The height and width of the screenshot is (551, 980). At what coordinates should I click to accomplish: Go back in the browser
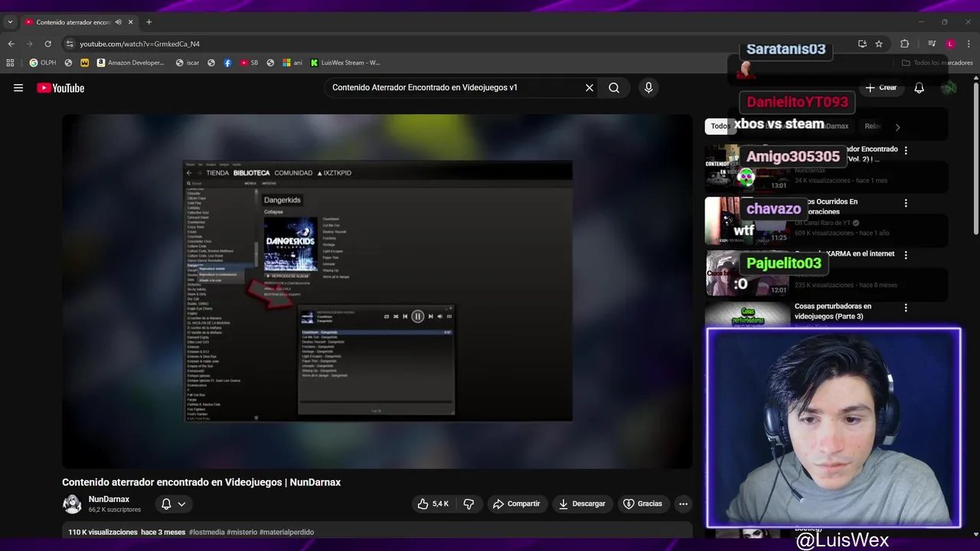pos(11,44)
